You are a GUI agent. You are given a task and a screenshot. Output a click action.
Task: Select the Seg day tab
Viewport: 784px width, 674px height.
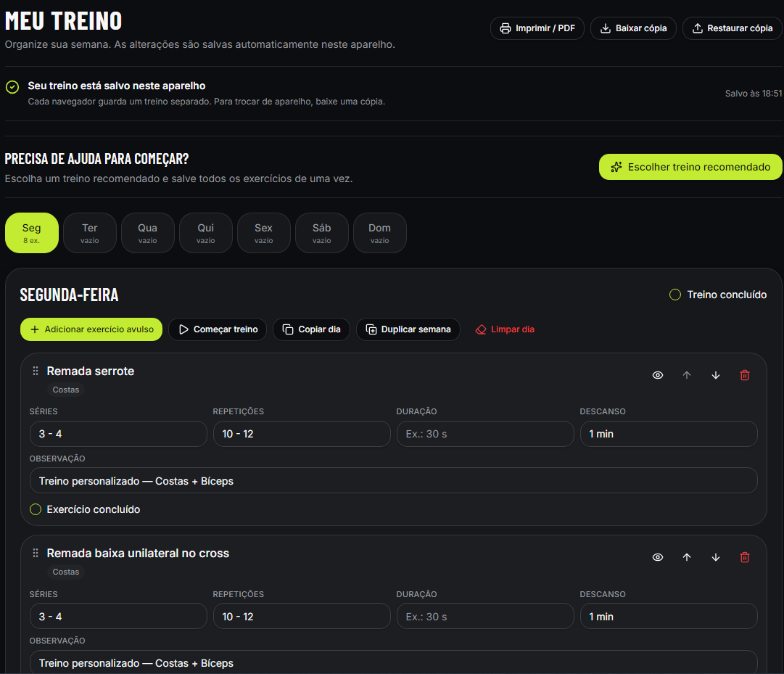pos(31,233)
